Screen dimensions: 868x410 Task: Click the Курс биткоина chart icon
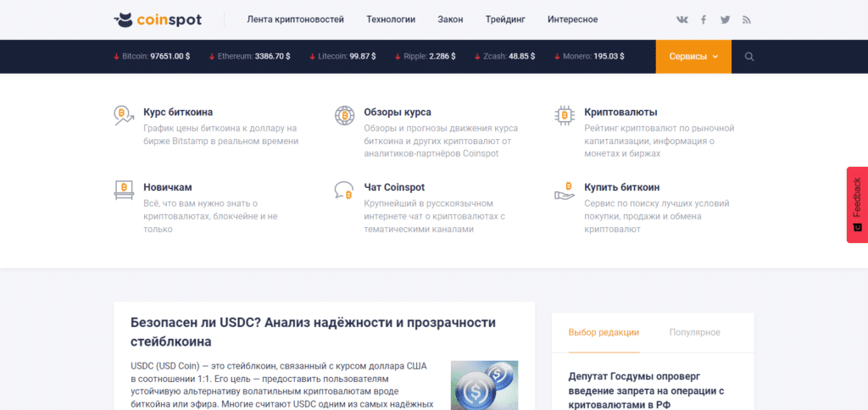pyautogui.click(x=124, y=115)
